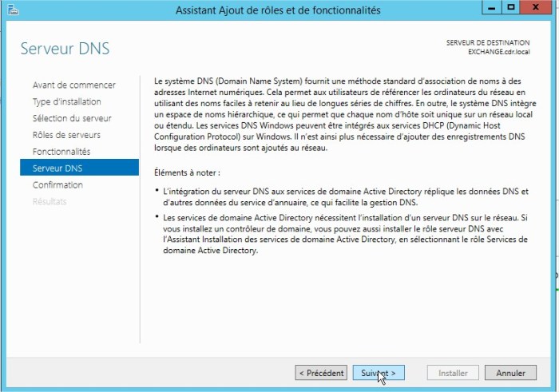The image size is (559, 392).
Task: Maximize the wizard window
Action: [x=510, y=7]
